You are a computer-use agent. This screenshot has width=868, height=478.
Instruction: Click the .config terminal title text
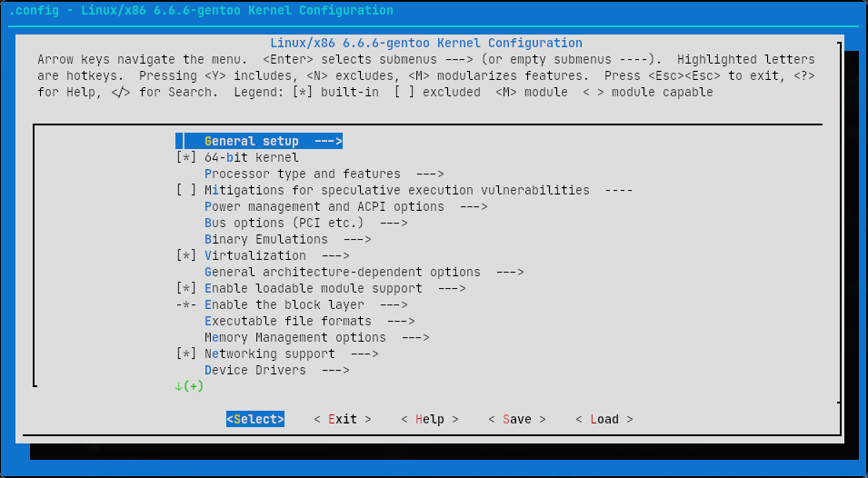(x=202, y=11)
